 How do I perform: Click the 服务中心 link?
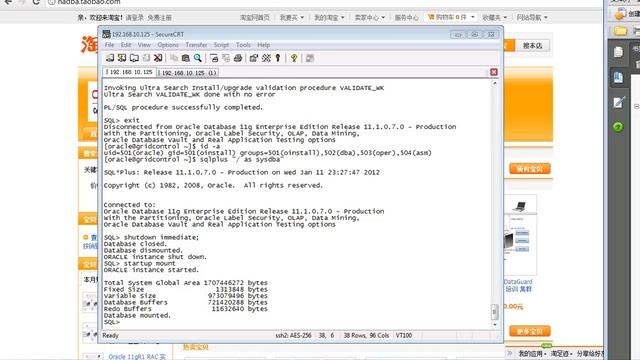407,18
